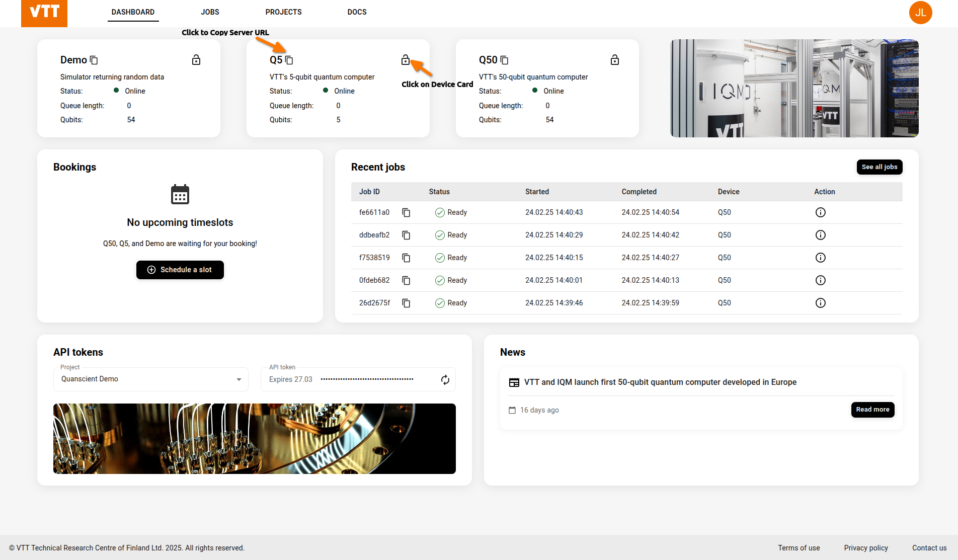This screenshot has height=560, width=958.
Task: Click the Device column header
Action: [x=729, y=192]
